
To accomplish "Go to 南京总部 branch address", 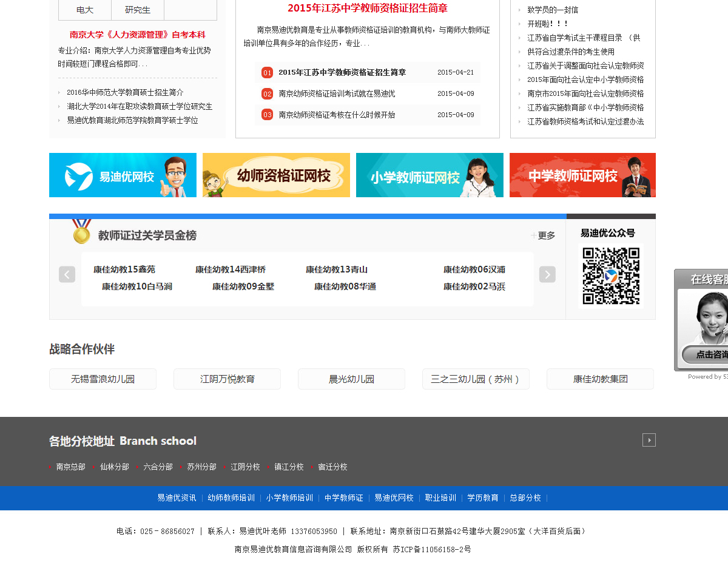I will (70, 467).
